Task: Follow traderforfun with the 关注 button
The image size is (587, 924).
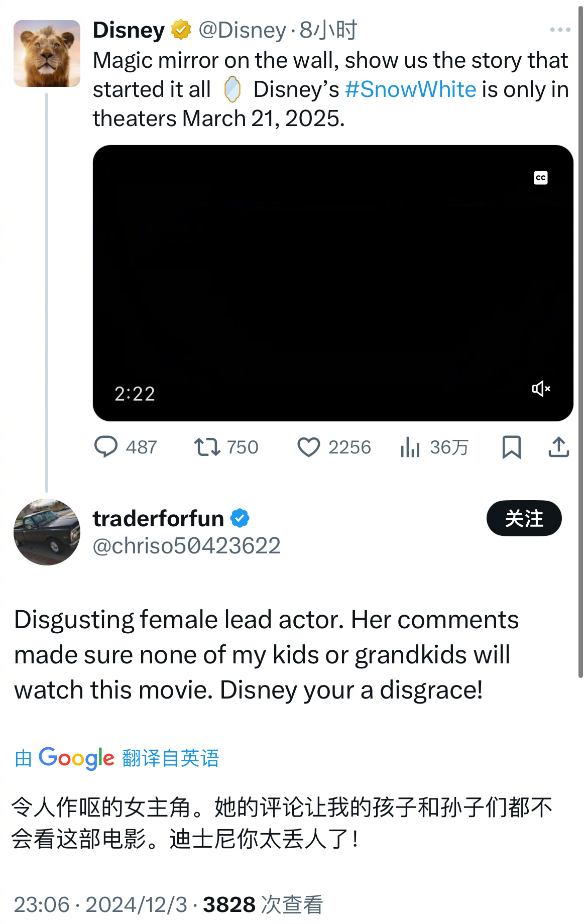Action: click(x=524, y=518)
